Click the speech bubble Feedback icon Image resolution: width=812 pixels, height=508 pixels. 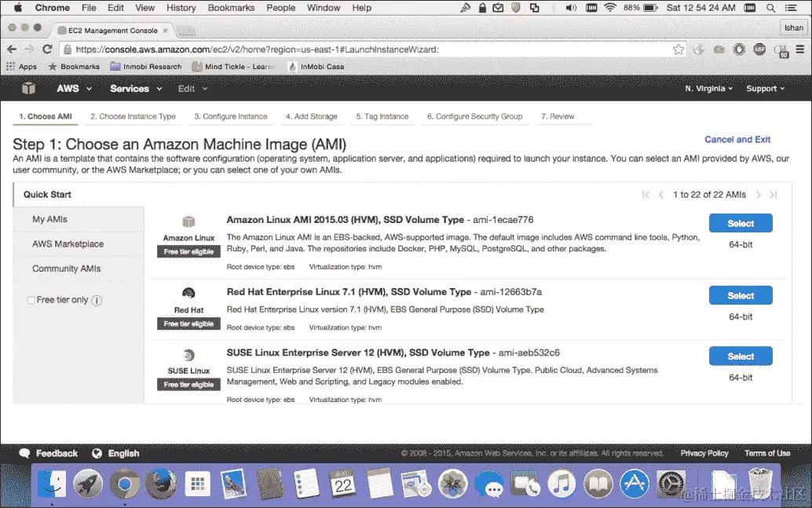[24, 453]
